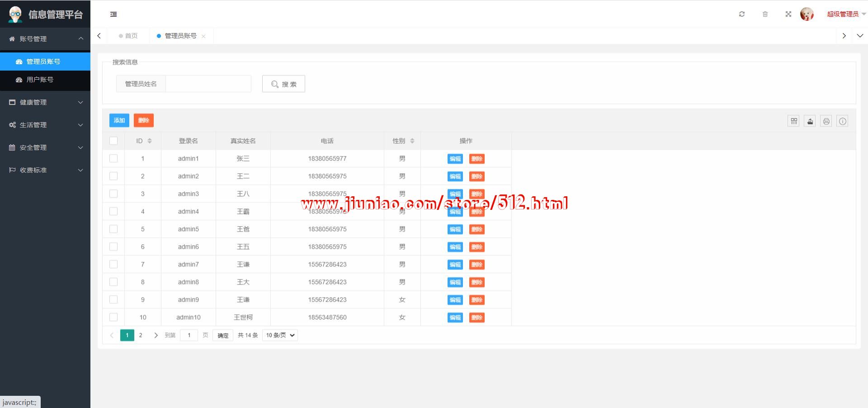Click the blue 添加 button
The image size is (868, 408).
119,120
